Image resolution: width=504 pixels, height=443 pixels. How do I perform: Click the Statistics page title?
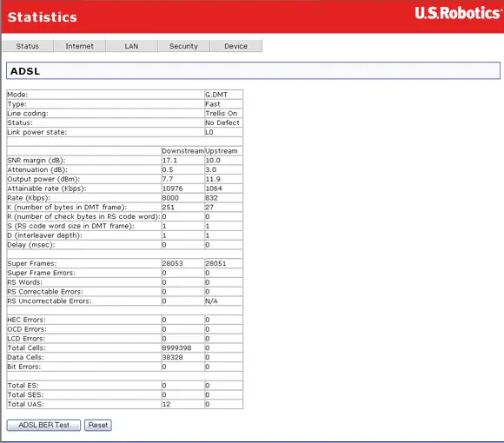click(43, 17)
